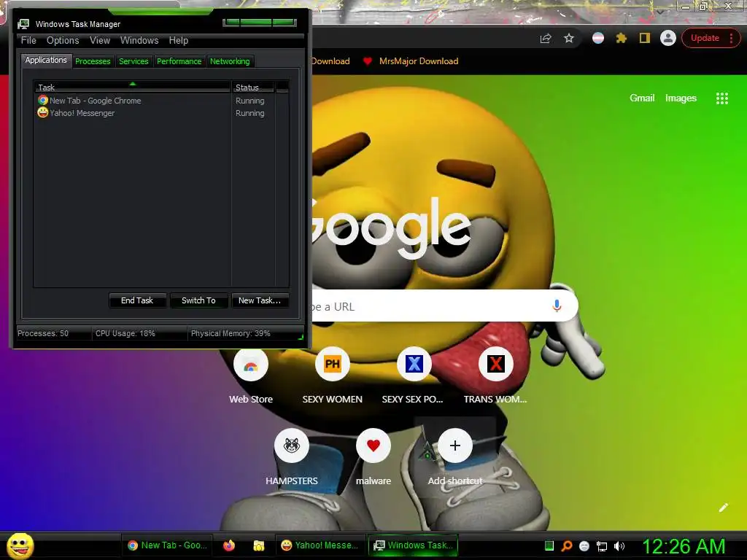Sort by the Status column header
Viewport: 747px width, 560px height.
tap(253, 87)
